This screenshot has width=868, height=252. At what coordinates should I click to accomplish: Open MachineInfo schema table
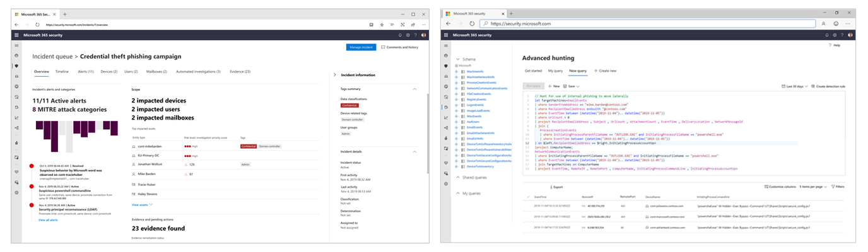pyautogui.click(x=476, y=72)
